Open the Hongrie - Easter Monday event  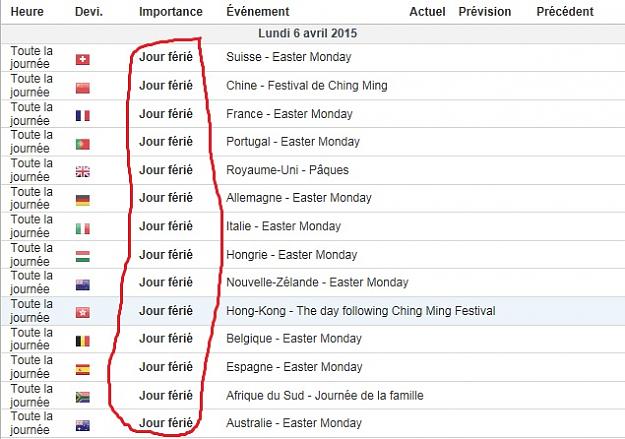[x=291, y=255]
